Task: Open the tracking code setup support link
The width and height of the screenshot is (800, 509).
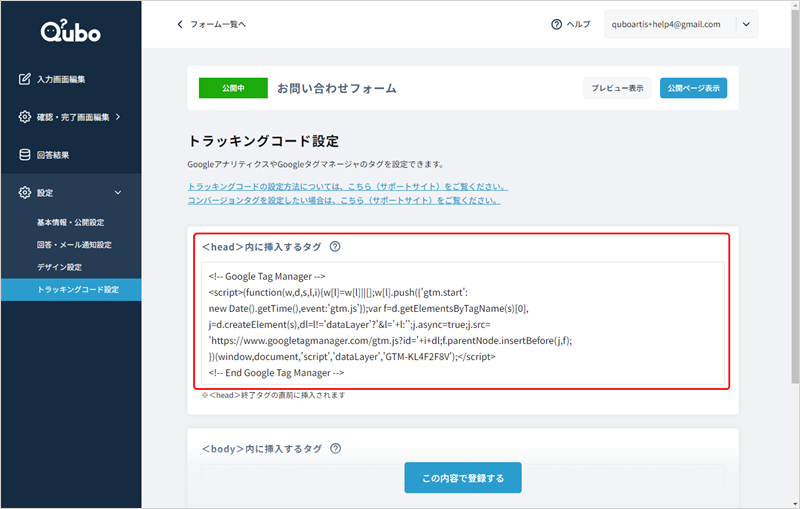Action: (x=348, y=187)
